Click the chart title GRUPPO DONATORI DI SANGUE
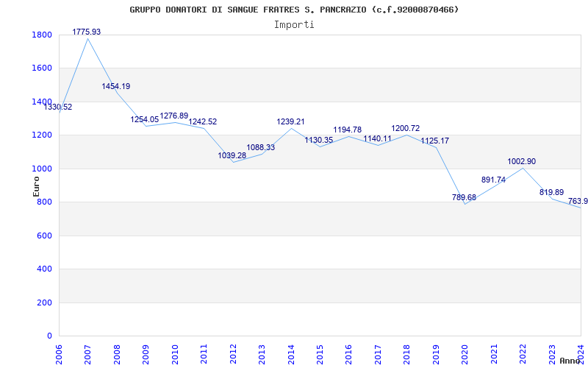 click(x=294, y=10)
